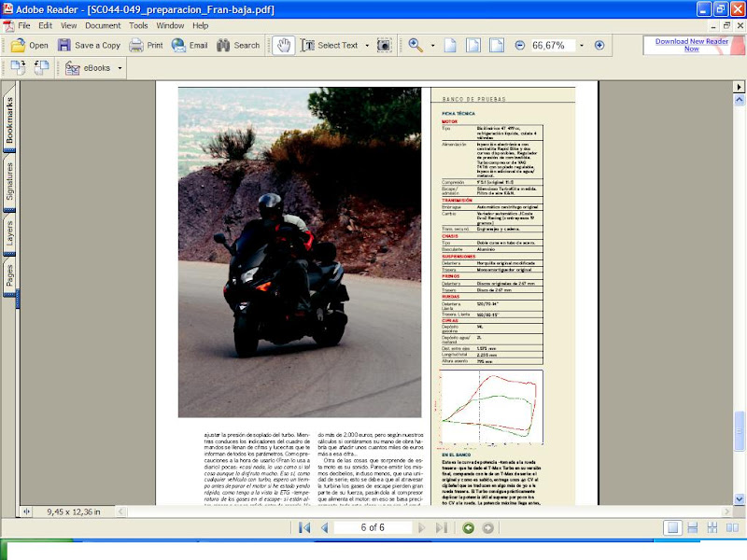The width and height of the screenshot is (747, 560).
Task: Go to the first page
Action: (304, 528)
